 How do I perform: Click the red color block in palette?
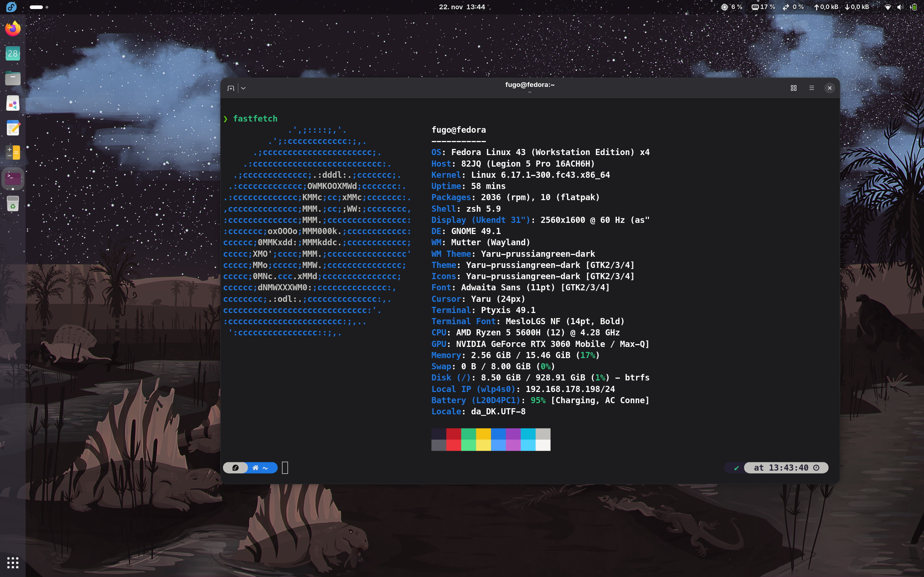point(453,434)
